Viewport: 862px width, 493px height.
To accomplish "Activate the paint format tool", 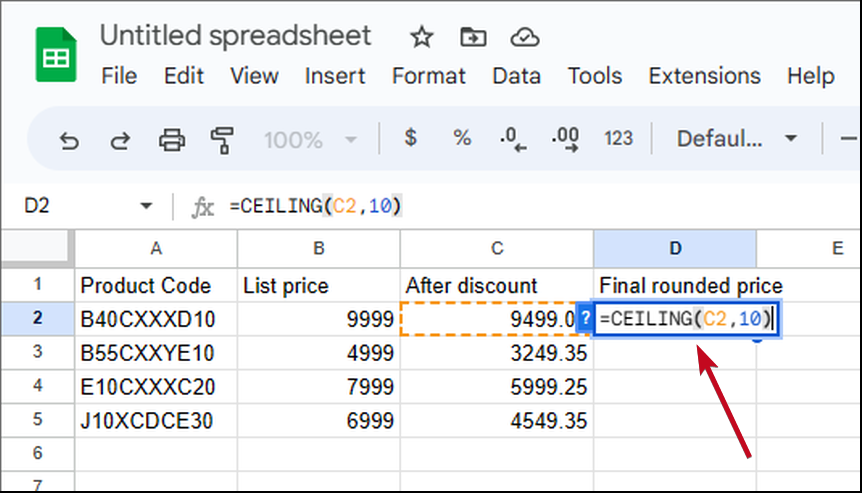I will pos(222,140).
